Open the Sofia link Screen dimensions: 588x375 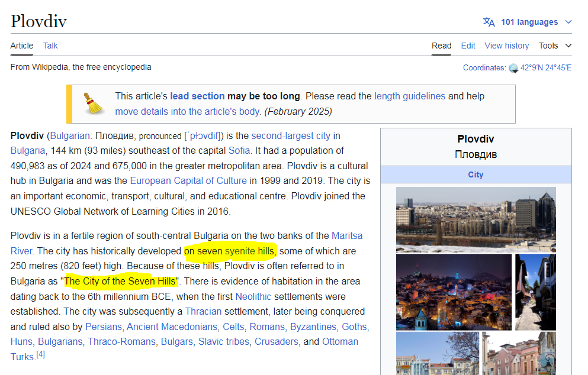[239, 151]
